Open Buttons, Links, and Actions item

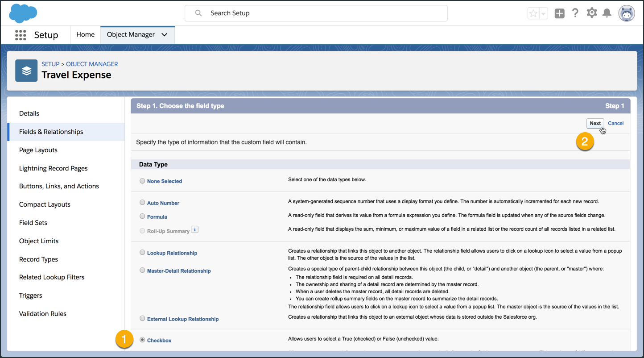[66, 186]
